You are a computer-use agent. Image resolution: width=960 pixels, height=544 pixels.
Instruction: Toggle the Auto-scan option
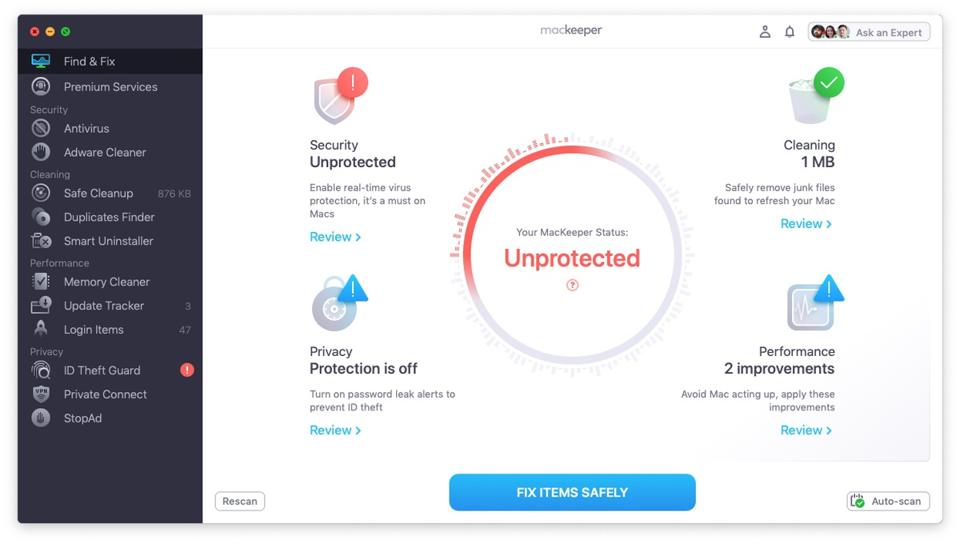(888, 501)
